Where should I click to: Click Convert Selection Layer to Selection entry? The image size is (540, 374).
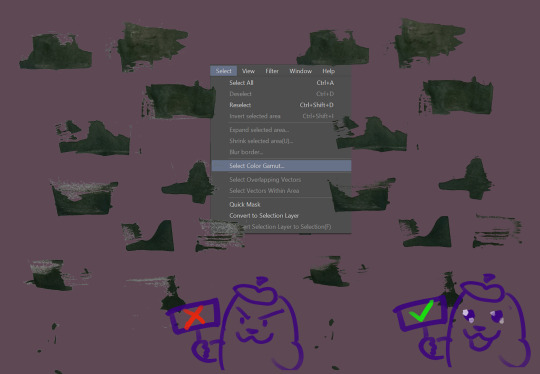coord(281,227)
